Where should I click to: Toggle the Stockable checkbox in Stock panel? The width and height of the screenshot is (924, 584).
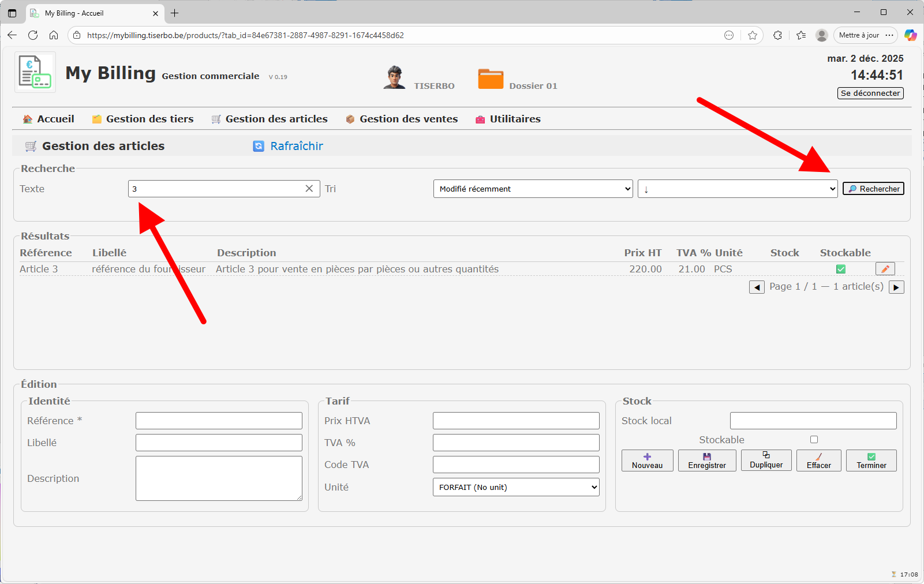tap(814, 440)
